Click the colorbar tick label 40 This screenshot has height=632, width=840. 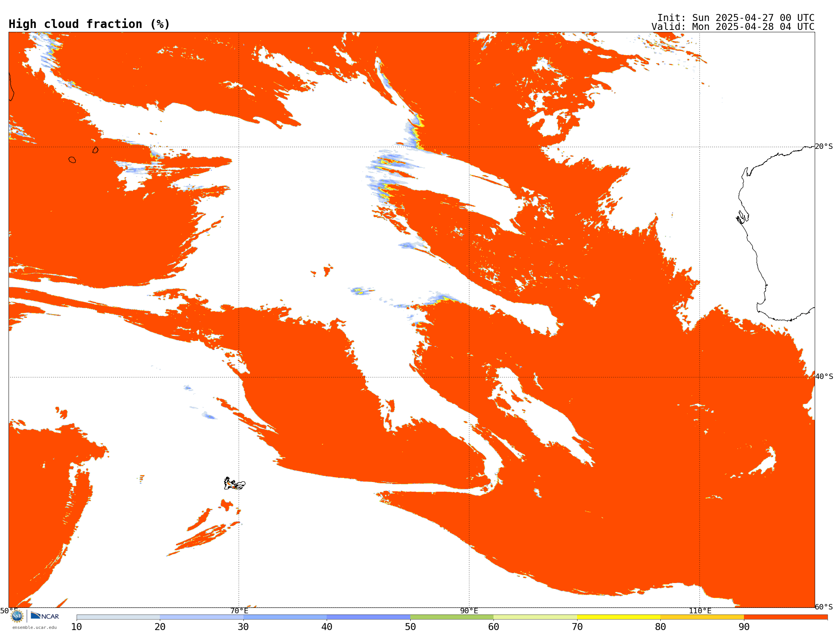click(327, 627)
